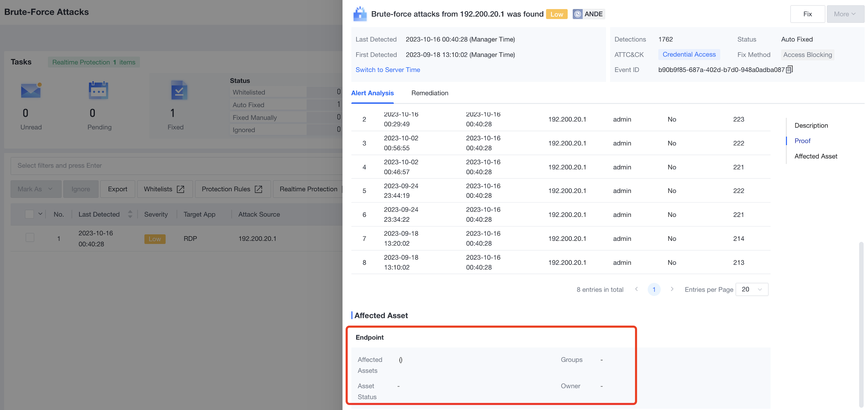Click the Pending calendar icon
This screenshot has width=868, height=410.
pyautogui.click(x=98, y=91)
